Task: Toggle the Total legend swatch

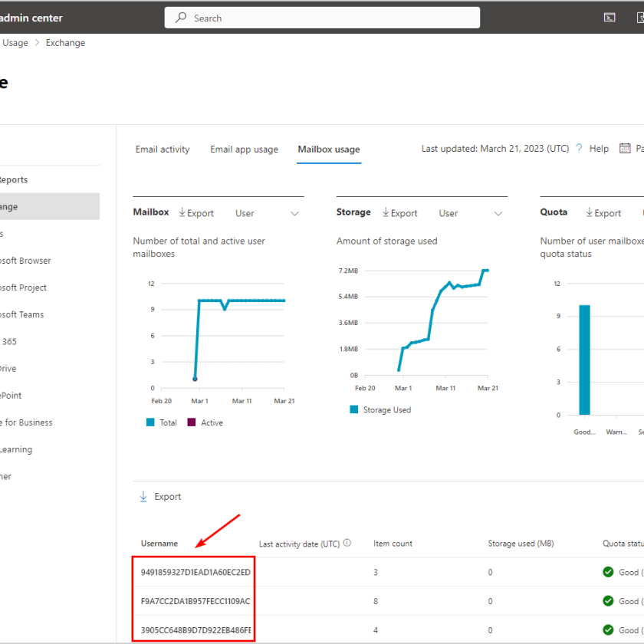Action: [150, 422]
